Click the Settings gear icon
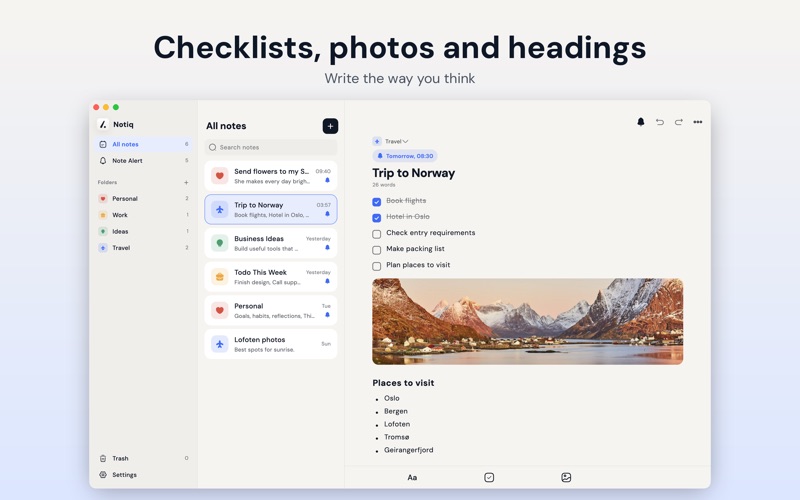 (103, 474)
